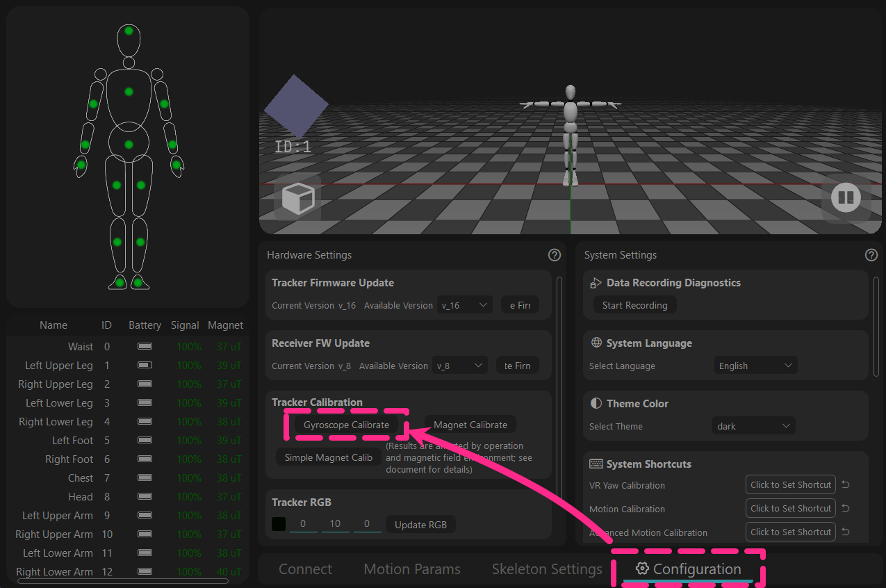Open the Select Language dropdown showing English
The width and height of the screenshot is (886, 588).
755,366
